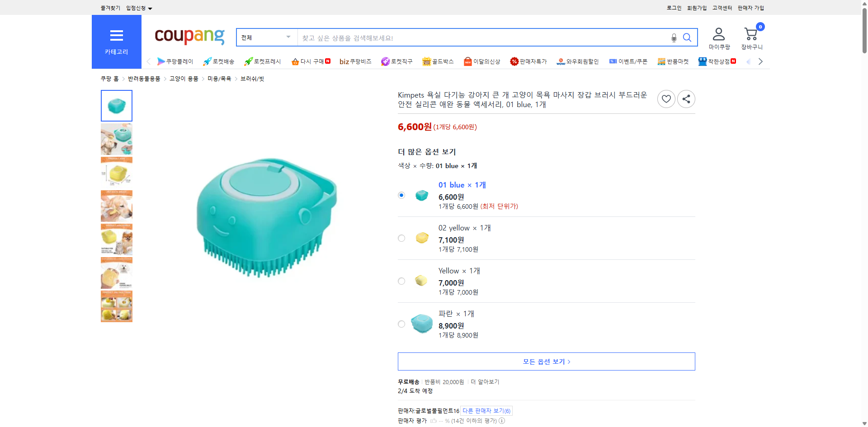Open the share options icon

tap(686, 99)
